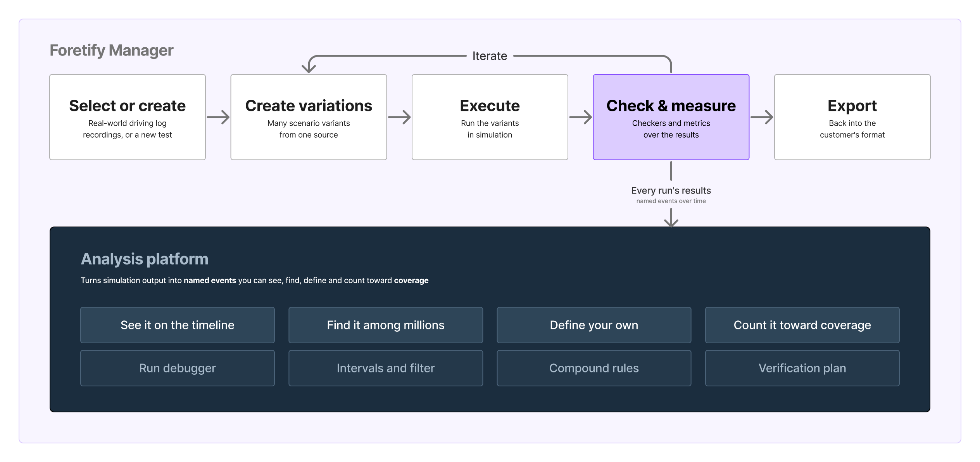Click Real-world driving log recordings text
980x462 pixels.
pos(128,129)
